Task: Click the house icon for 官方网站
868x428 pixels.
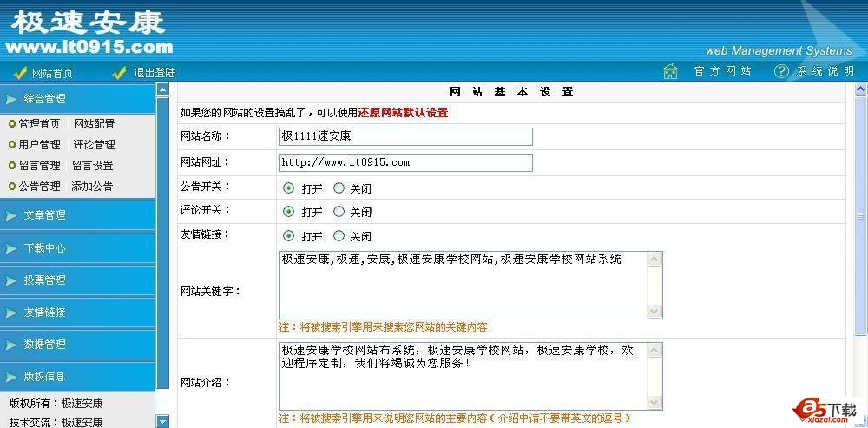Action: (x=670, y=71)
